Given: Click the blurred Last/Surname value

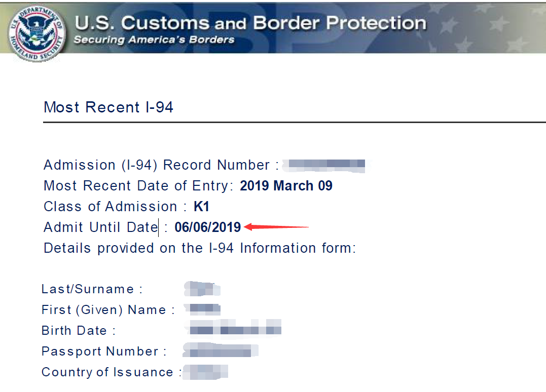Looking at the screenshot, I should click(x=202, y=289).
